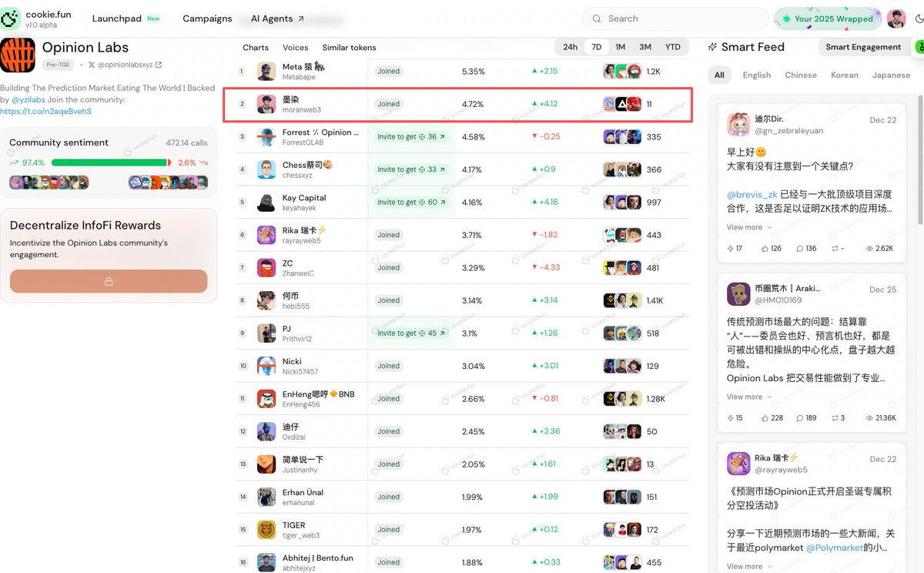
Task: Click the X logo next to @opinionlabsxyz
Action: coord(92,65)
